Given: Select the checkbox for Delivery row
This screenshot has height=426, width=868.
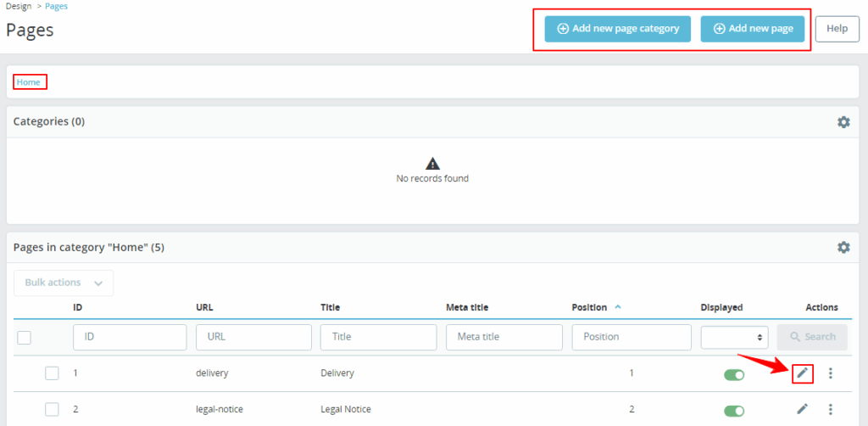Looking at the screenshot, I should pos(52,373).
